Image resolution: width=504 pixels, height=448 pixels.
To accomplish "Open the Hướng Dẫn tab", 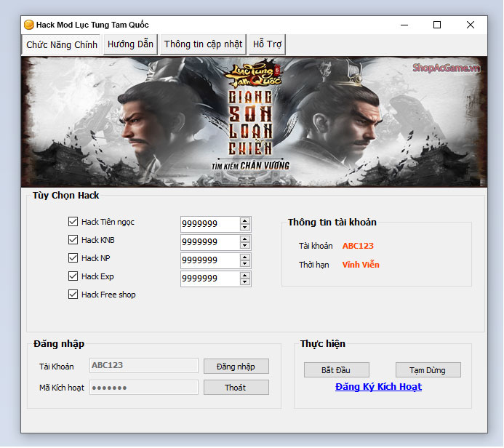I will coord(130,44).
